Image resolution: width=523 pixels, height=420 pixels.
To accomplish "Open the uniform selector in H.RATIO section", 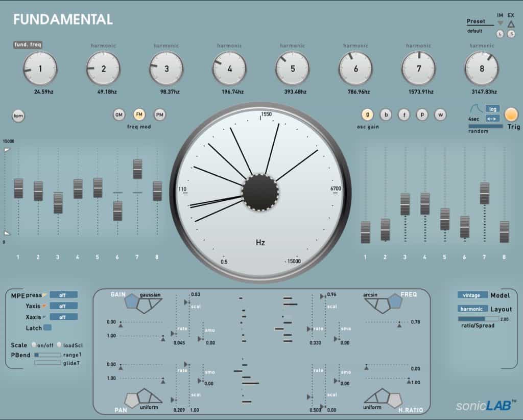I will coord(372,407).
